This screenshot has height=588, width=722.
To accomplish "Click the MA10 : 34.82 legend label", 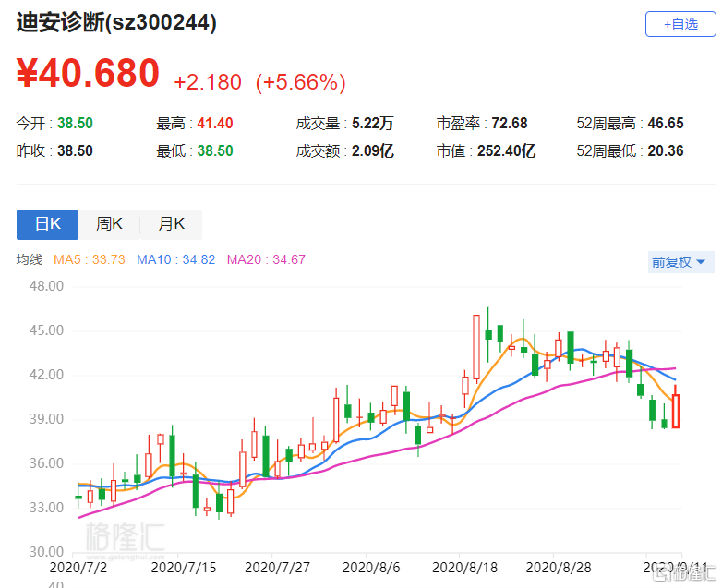I will [176, 259].
